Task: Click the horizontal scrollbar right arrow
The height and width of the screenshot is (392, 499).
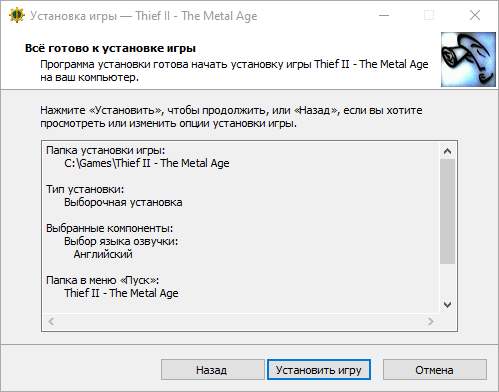Action: click(x=431, y=322)
